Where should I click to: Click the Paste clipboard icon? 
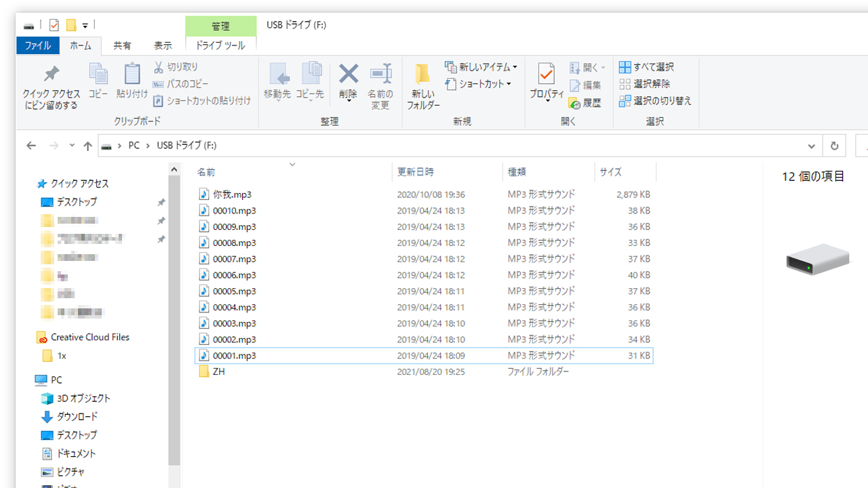pyautogui.click(x=132, y=75)
